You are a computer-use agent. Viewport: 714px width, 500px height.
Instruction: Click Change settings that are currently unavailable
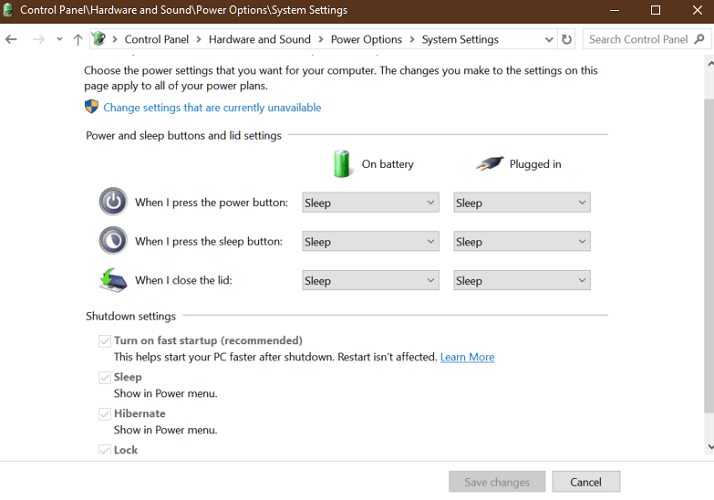212,107
